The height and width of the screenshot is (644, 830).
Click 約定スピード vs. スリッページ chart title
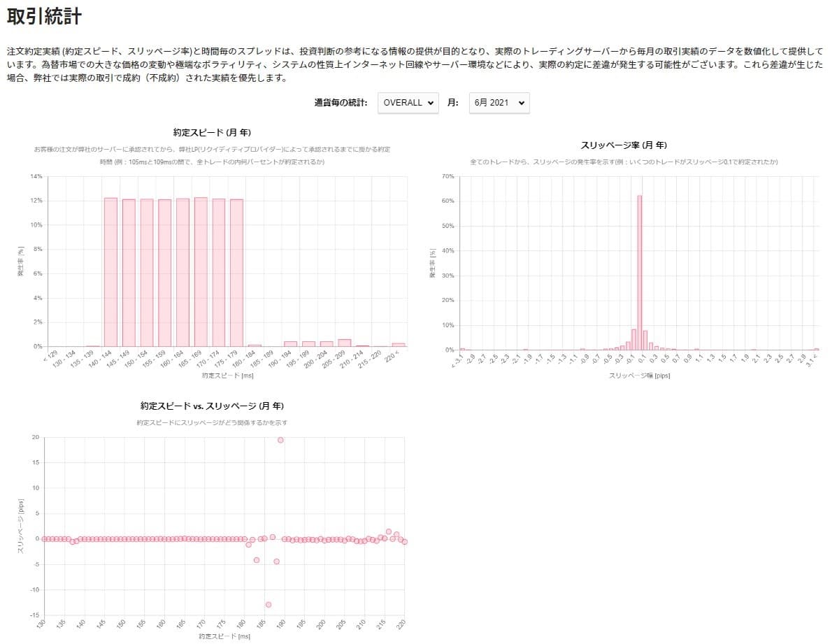212,406
